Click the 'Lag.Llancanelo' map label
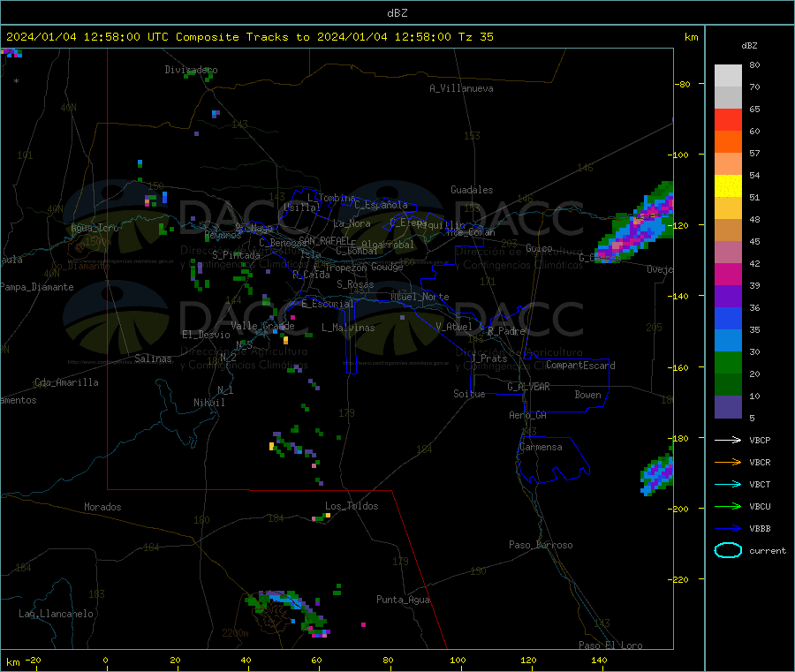795x672 pixels. point(56,615)
